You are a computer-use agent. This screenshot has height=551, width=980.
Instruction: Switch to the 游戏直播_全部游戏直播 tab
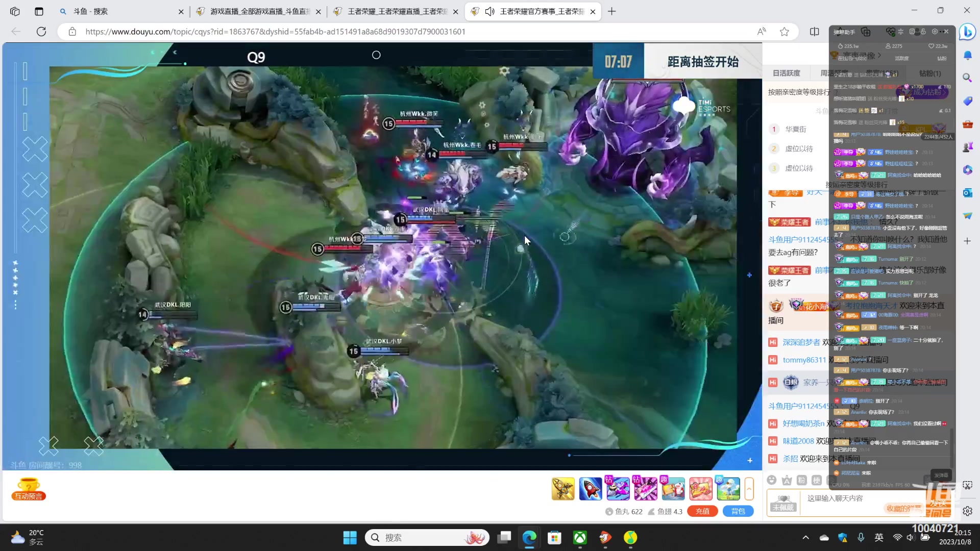[259, 11]
